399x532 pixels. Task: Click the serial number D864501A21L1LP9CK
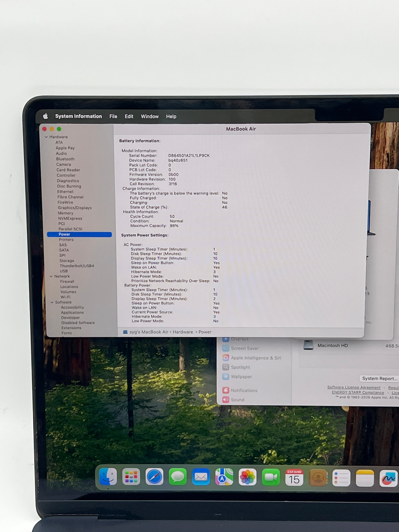click(x=189, y=156)
